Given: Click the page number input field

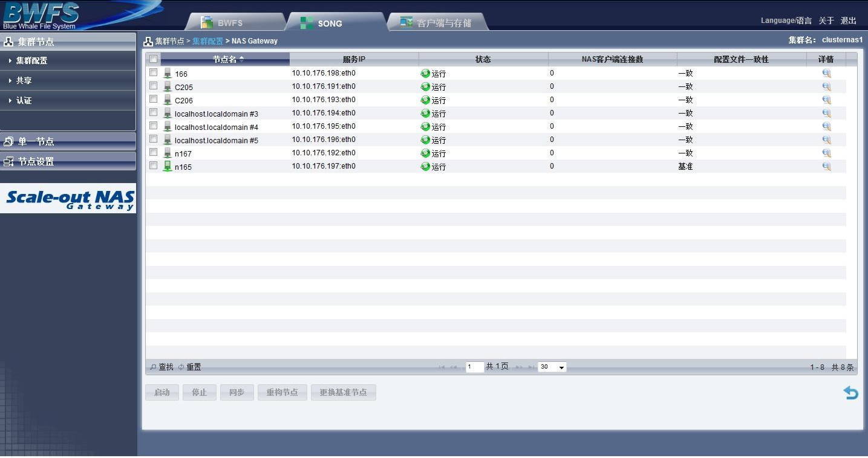Looking at the screenshot, I should pyautogui.click(x=475, y=367).
